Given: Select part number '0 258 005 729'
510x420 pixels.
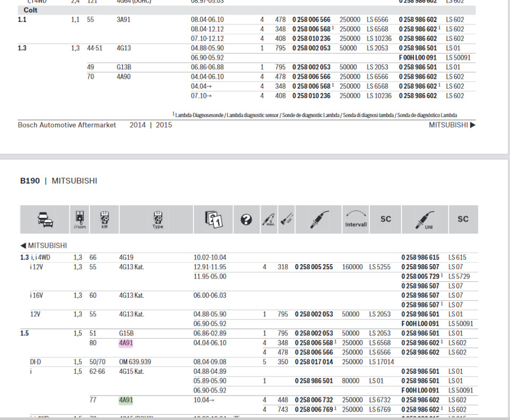Looking at the screenshot, I should click(x=420, y=276).
